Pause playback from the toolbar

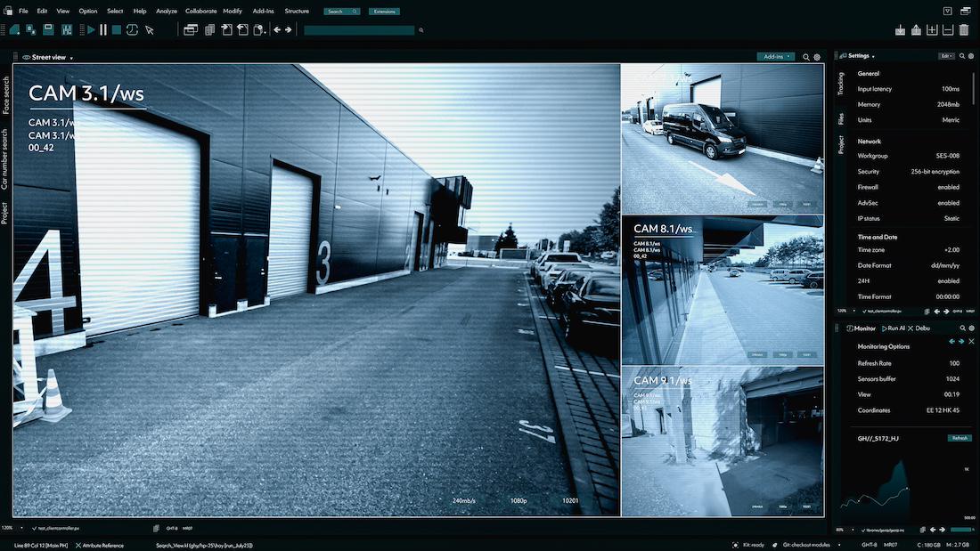pyautogui.click(x=103, y=29)
